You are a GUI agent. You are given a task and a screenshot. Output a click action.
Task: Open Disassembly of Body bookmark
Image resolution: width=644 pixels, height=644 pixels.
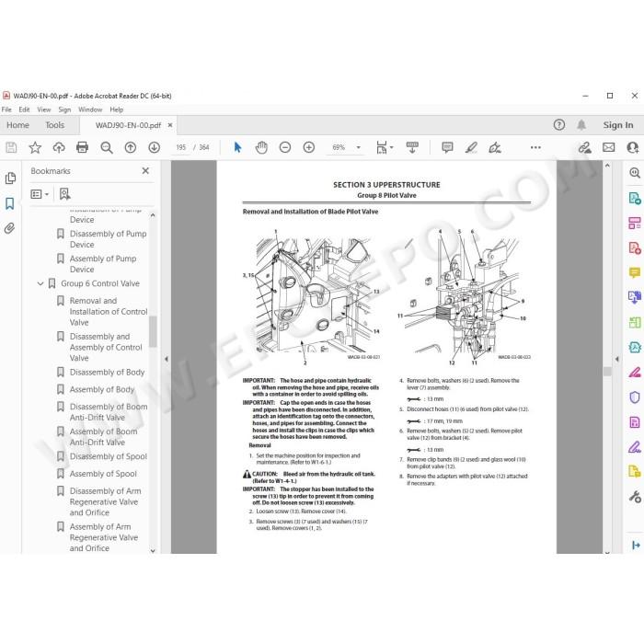(x=108, y=372)
